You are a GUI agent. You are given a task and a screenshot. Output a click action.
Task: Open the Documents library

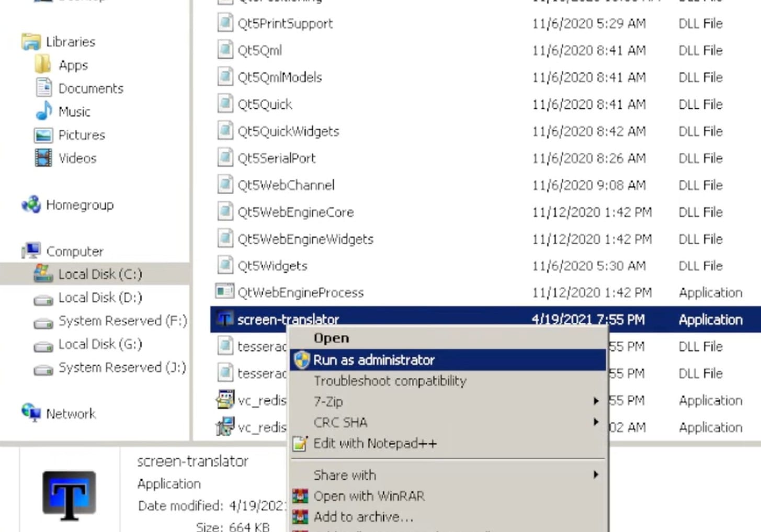[90, 88]
